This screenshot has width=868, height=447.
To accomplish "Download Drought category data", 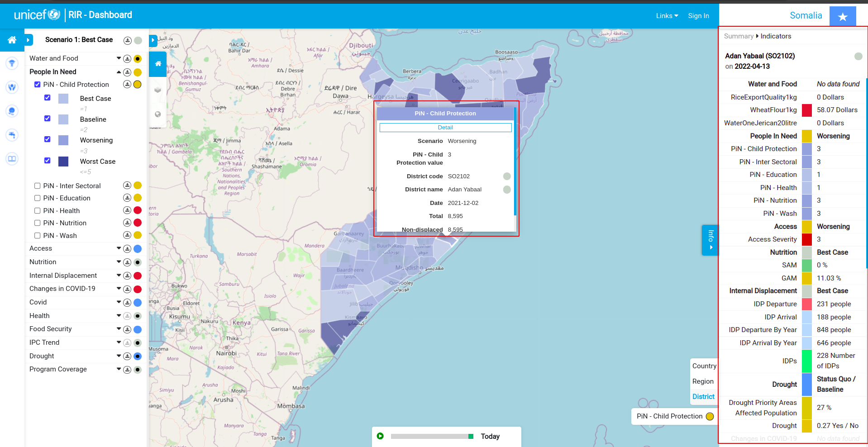I will [128, 357].
